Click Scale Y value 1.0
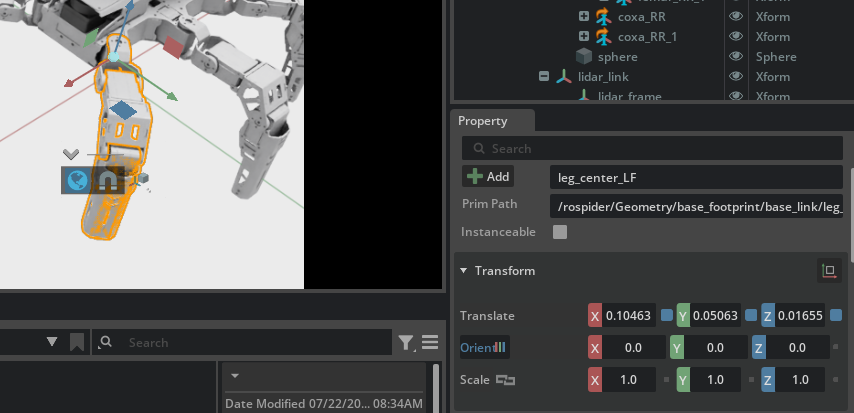The image size is (854, 413). (715, 380)
